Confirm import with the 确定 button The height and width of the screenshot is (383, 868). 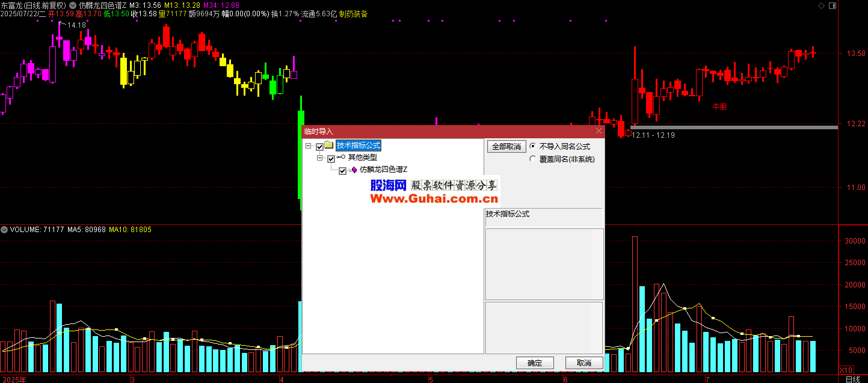click(x=534, y=363)
